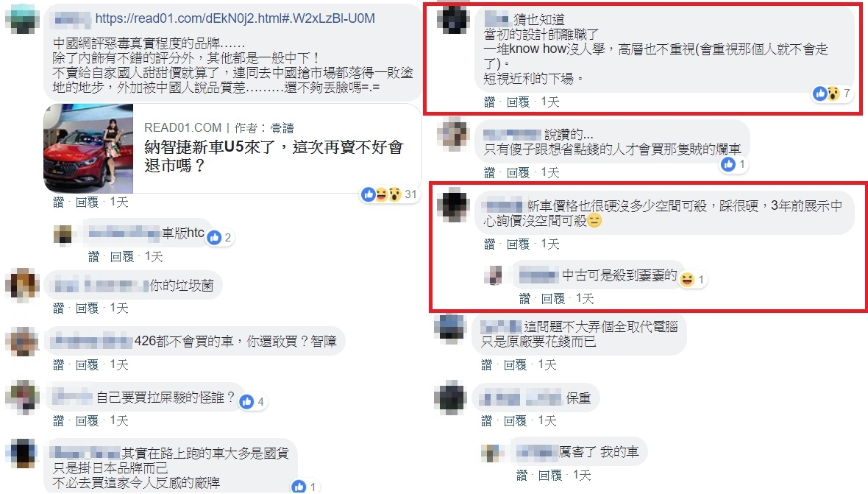868x494 pixels.
Task: Click 讚 under 中古可是殺到霙霙的 reply
Action: [524, 298]
